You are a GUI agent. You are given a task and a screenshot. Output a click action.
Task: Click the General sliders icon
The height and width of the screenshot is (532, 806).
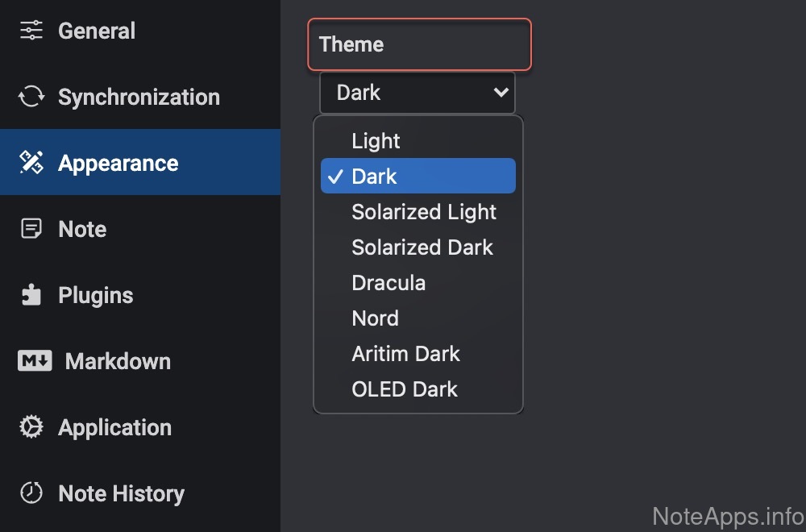tap(31, 31)
